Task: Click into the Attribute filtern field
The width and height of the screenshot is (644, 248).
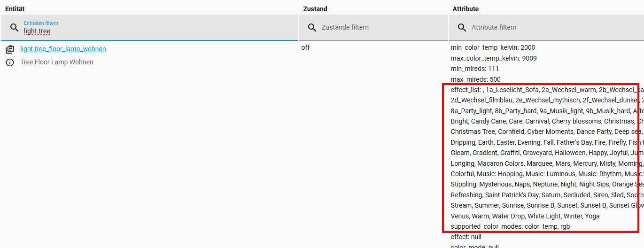Action: coord(550,28)
